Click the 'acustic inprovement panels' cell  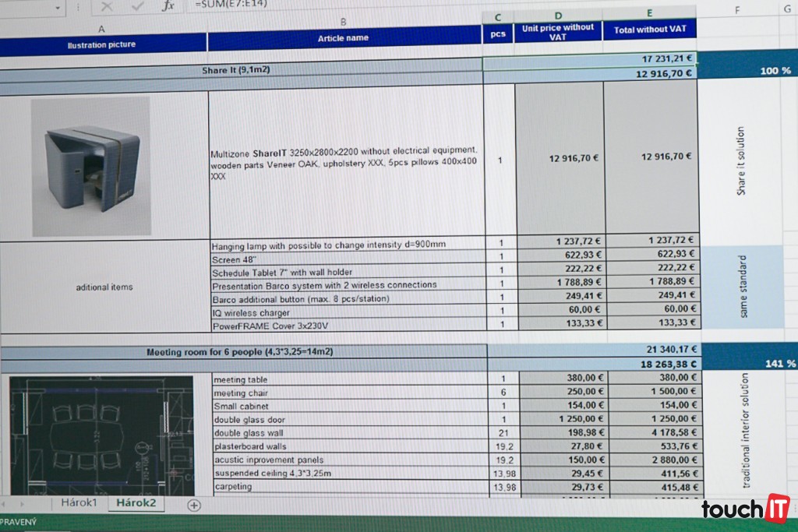351,460
